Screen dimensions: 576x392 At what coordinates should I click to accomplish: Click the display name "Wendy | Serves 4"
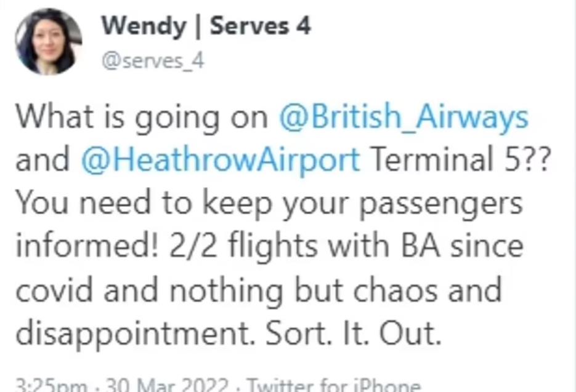click(206, 26)
